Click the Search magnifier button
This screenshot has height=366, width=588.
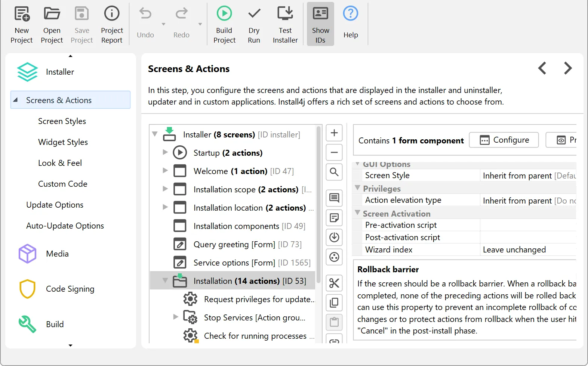click(x=334, y=172)
